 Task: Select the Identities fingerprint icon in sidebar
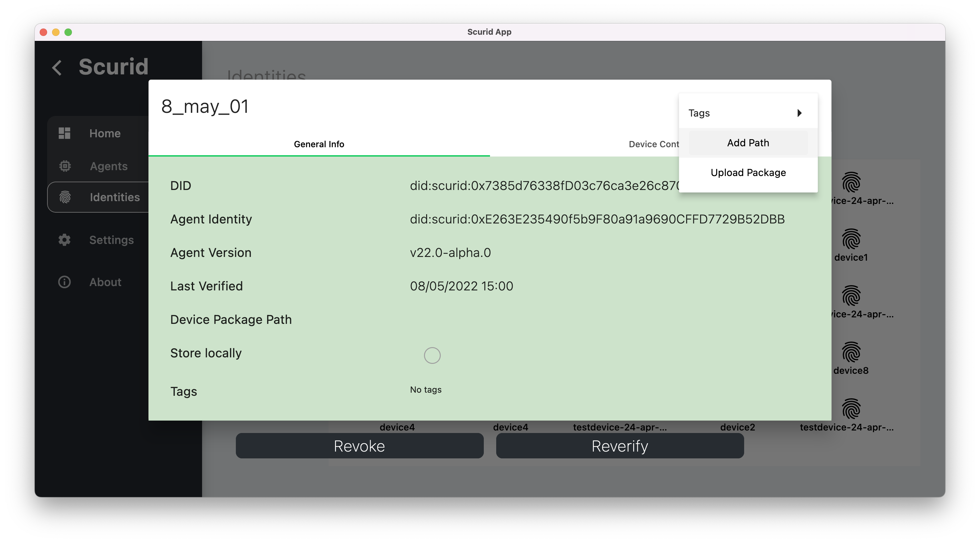[x=65, y=197]
